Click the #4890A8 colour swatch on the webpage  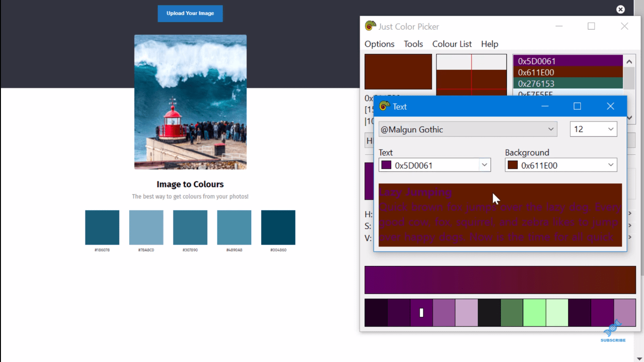[234, 228]
